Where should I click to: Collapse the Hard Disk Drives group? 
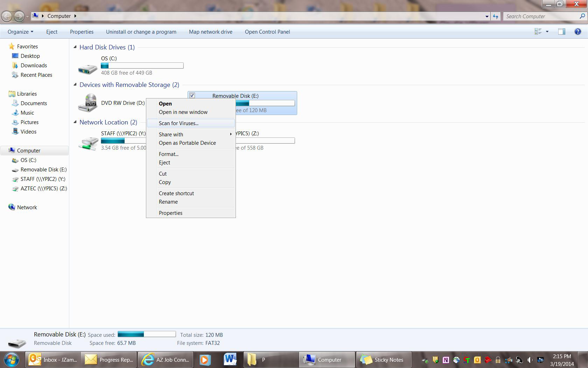(75, 47)
